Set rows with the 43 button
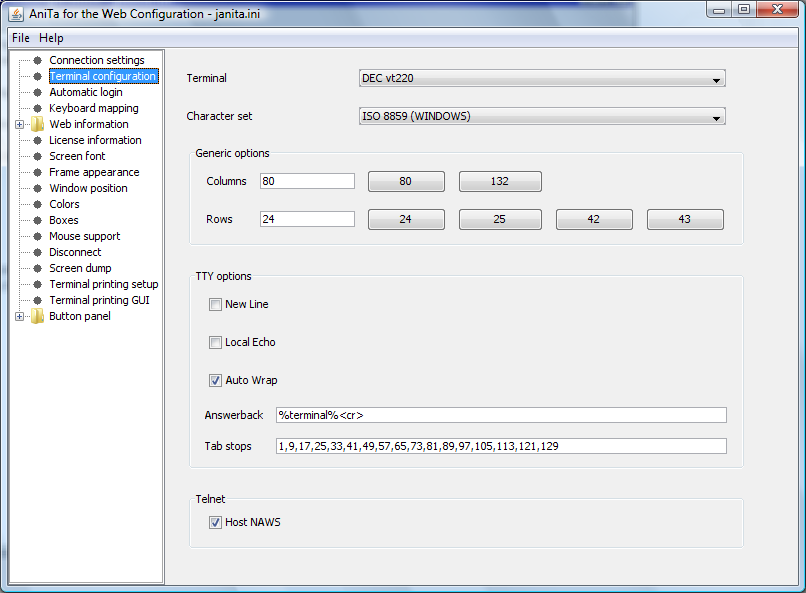This screenshot has width=806, height=593. click(684, 219)
